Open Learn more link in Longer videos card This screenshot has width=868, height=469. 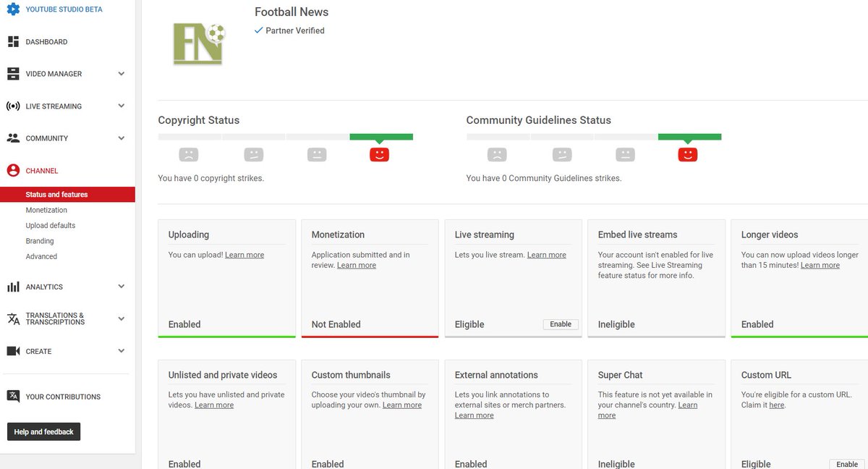[820, 265]
